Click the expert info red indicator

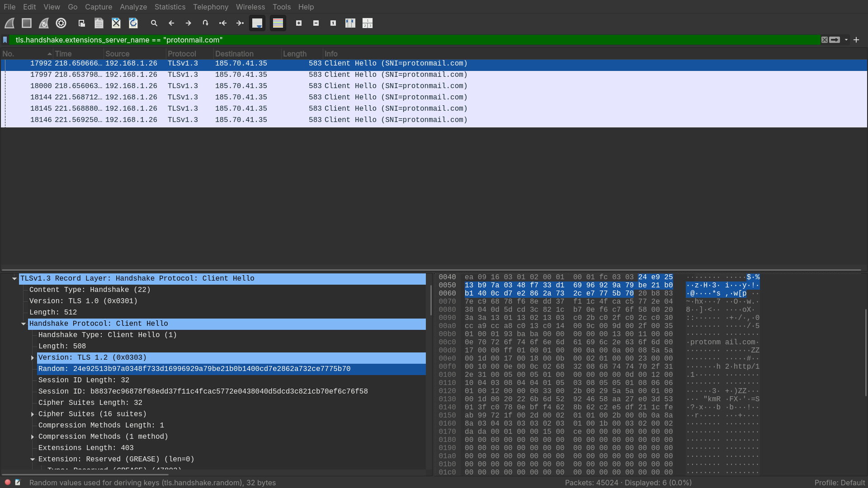pyautogui.click(x=8, y=483)
